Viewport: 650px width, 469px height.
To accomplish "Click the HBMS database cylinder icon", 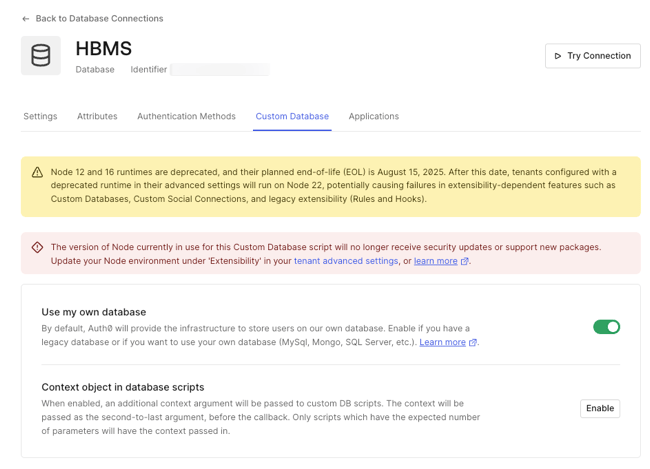I will point(41,55).
